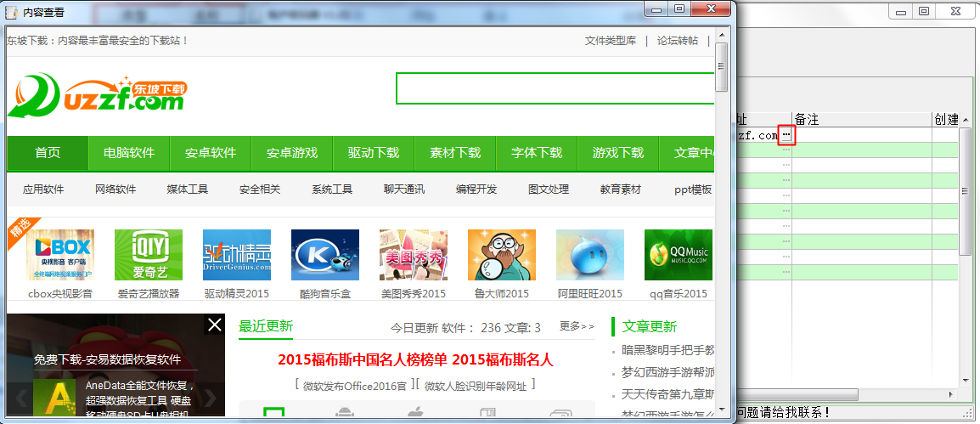The height and width of the screenshot is (424, 980).
Task: Open the 2015福布斯中国名人榜榜单 headline
Action: [363, 359]
